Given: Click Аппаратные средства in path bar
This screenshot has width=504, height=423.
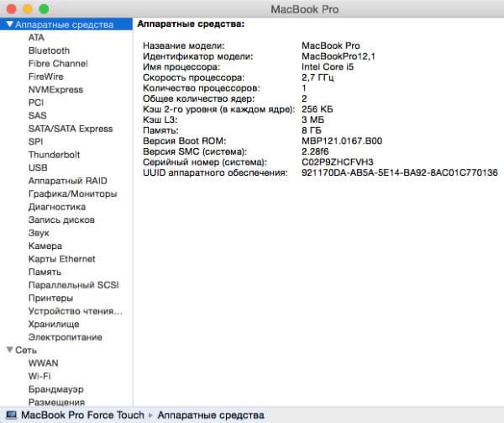Looking at the screenshot, I should 211,415.
